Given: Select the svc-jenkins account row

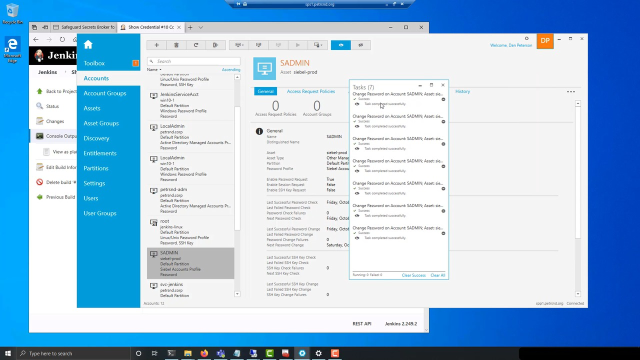Looking at the screenshot, I should tap(191, 289).
